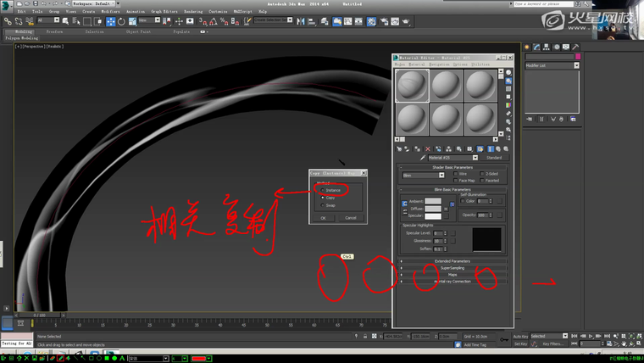Image resolution: width=644 pixels, height=363 pixels.
Task: Choose the Swap method option
Action: (x=322, y=204)
